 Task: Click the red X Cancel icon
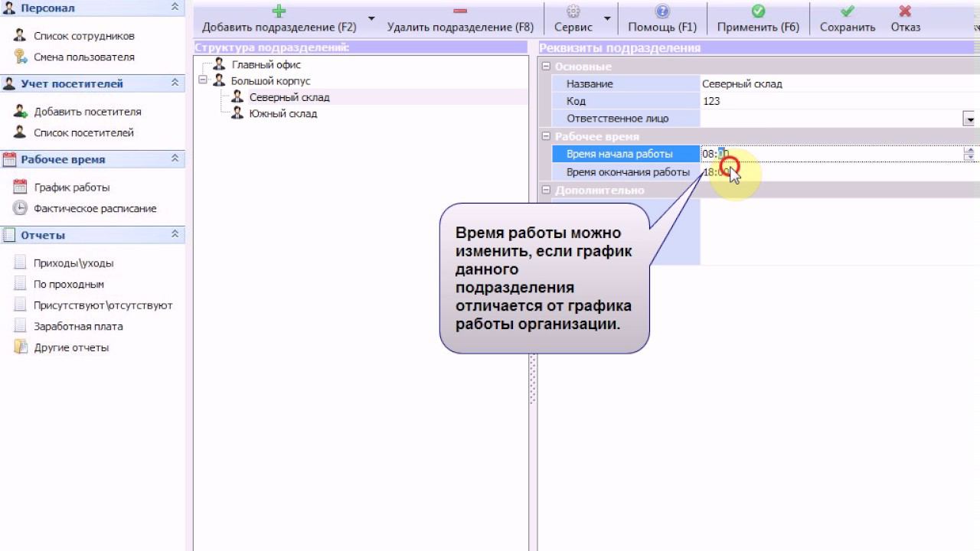905,11
